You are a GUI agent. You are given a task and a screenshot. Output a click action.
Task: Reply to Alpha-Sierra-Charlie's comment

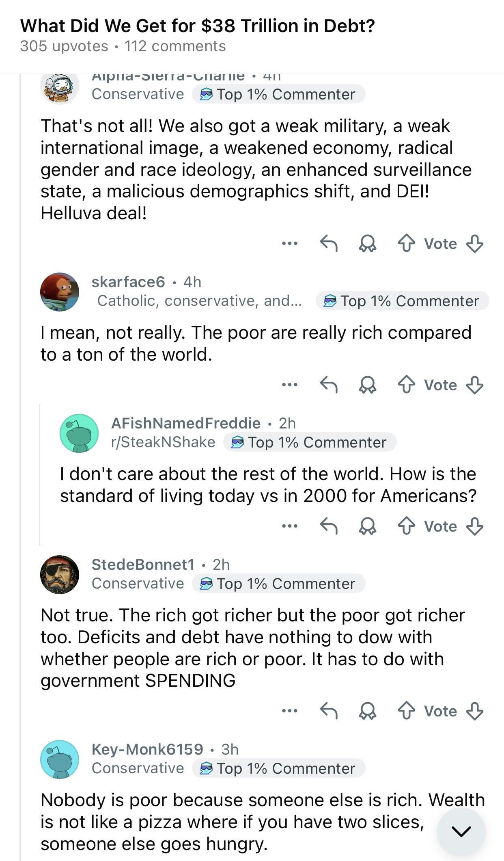click(329, 244)
